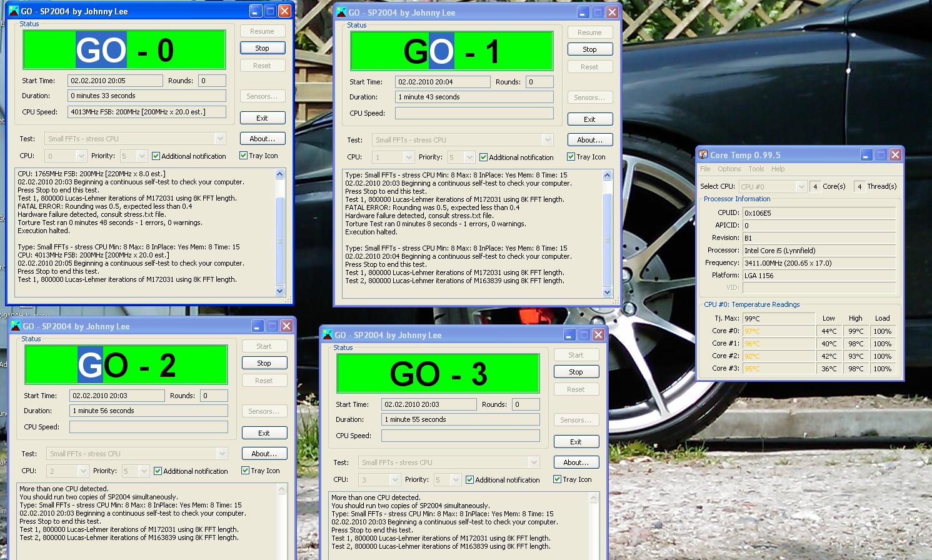Toggle Tray Icon in GO - 3 window
Image resolution: width=932 pixels, height=560 pixels.
pos(558,479)
